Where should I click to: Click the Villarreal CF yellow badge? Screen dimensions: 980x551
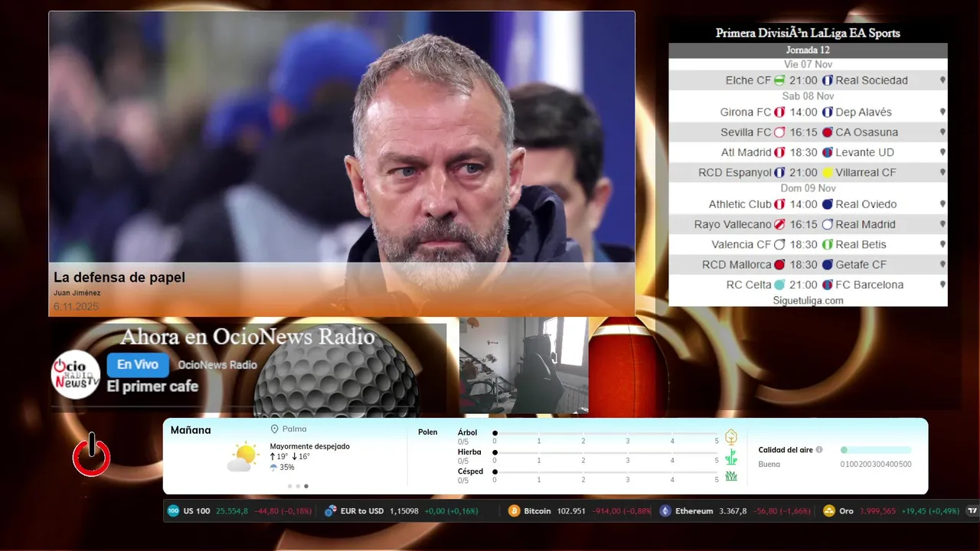click(828, 173)
